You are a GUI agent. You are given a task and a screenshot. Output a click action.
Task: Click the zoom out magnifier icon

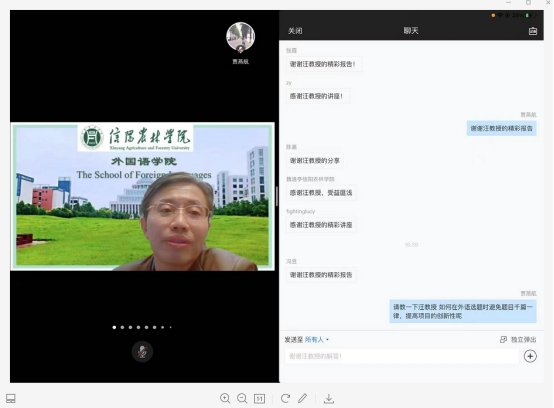[x=242, y=398]
